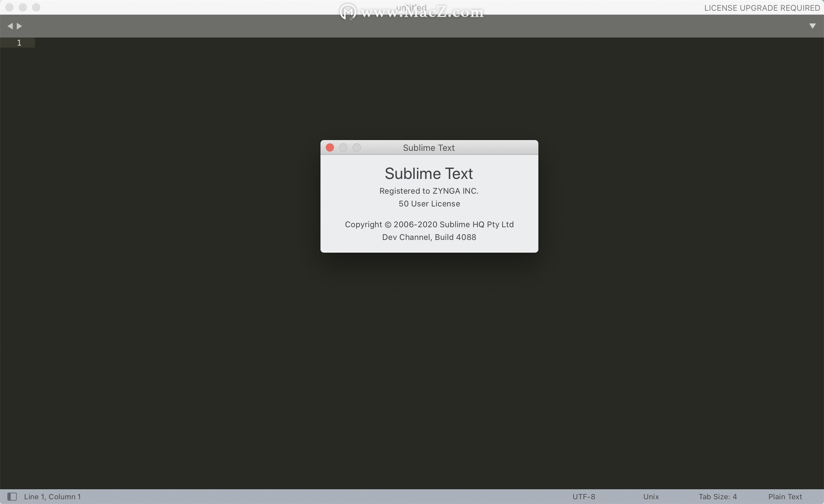Click the panel toggle in status bar

pos(11,496)
